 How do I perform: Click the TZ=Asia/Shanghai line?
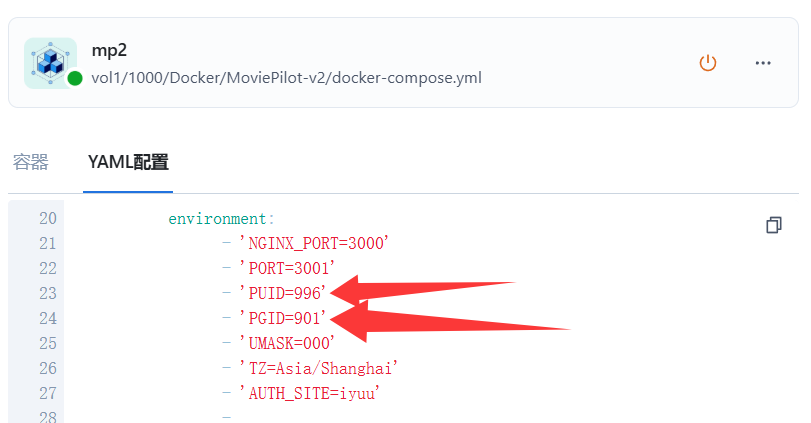click(x=319, y=368)
